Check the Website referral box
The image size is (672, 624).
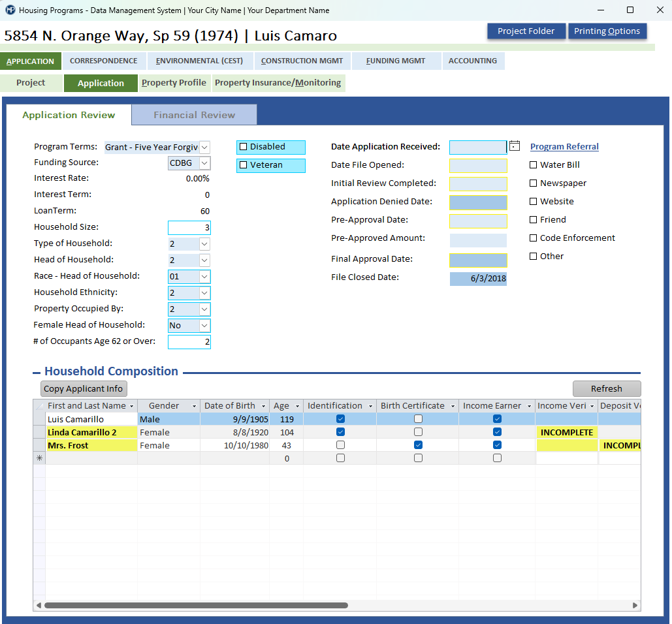[x=533, y=201]
